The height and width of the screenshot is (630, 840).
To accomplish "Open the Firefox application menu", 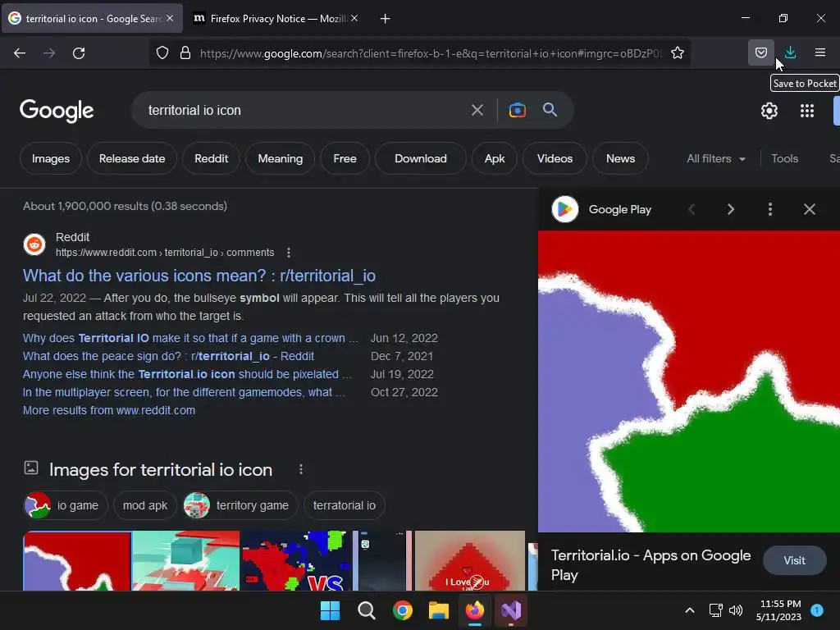I will (819, 52).
